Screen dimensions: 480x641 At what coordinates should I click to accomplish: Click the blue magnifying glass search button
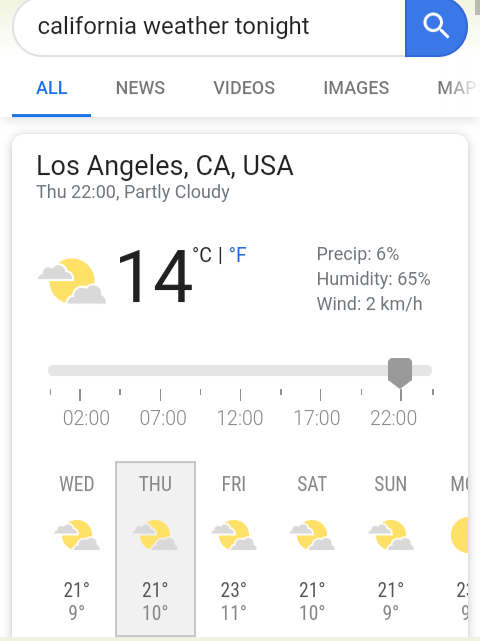pyautogui.click(x=436, y=26)
